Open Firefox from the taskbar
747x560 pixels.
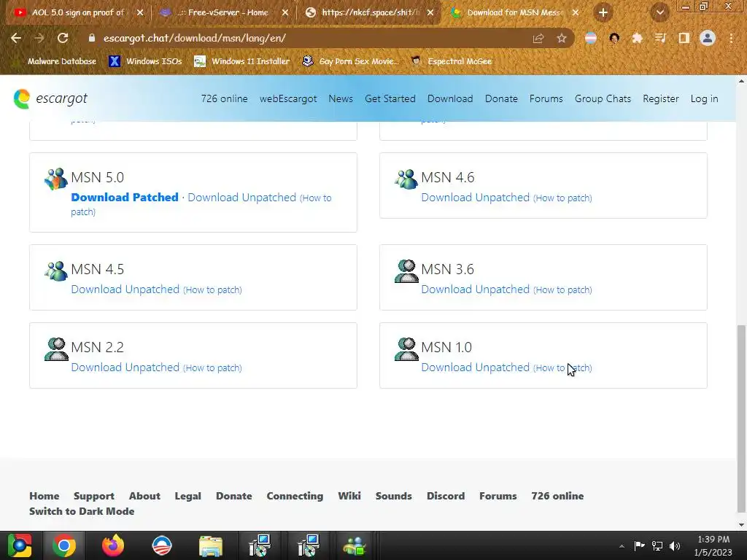[113, 545]
